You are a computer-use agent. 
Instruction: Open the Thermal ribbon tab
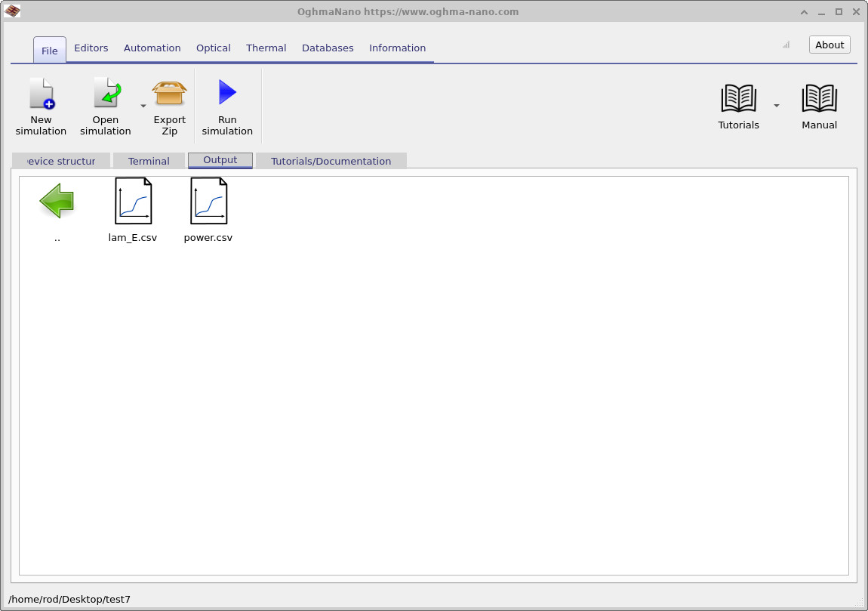click(266, 48)
